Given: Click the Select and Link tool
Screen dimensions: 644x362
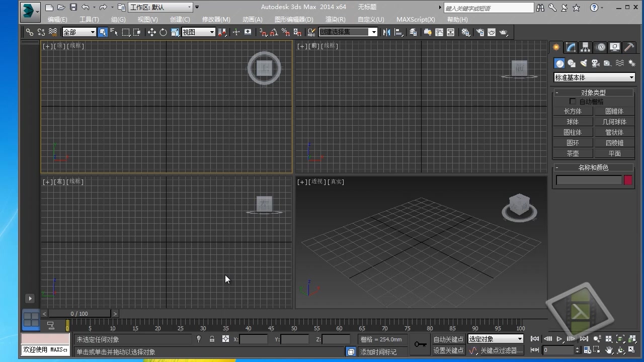Looking at the screenshot, I should (x=30, y=32).
